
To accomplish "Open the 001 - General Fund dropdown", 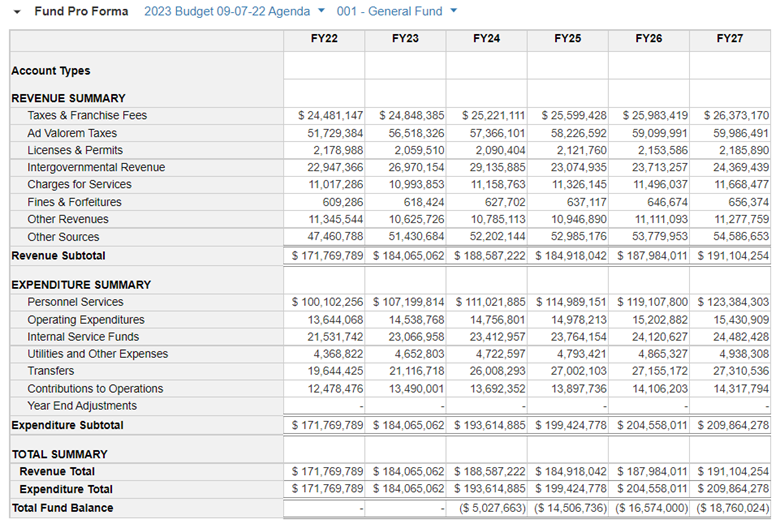I will pos(397,11).
